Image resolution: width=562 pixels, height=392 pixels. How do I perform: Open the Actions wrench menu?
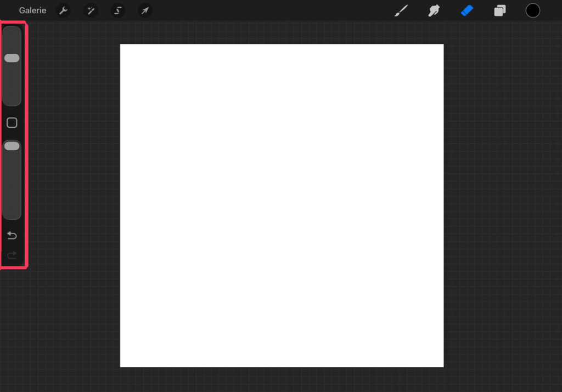[x=64, y=10]
